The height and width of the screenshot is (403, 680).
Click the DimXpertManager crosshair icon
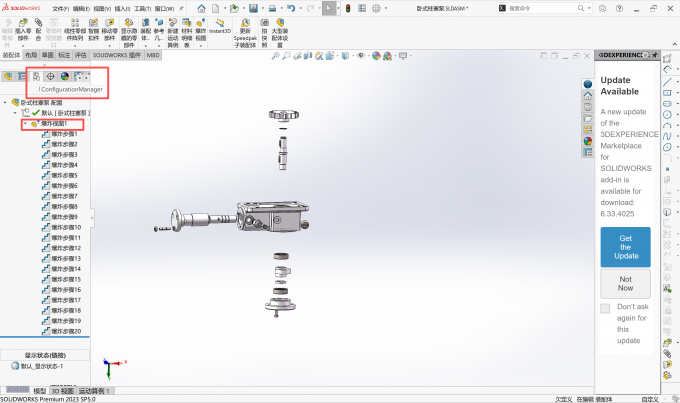50,76
